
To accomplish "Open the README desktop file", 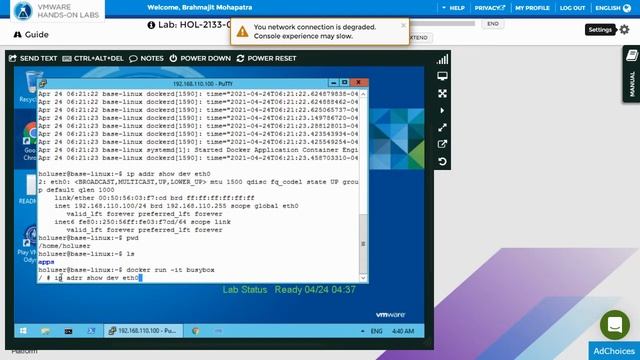I will pos(28,189).
